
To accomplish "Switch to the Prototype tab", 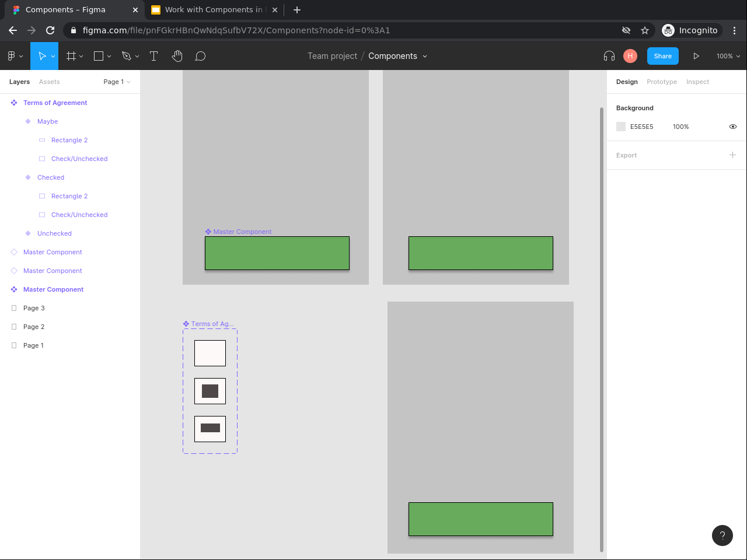I will tap(662, 82).
